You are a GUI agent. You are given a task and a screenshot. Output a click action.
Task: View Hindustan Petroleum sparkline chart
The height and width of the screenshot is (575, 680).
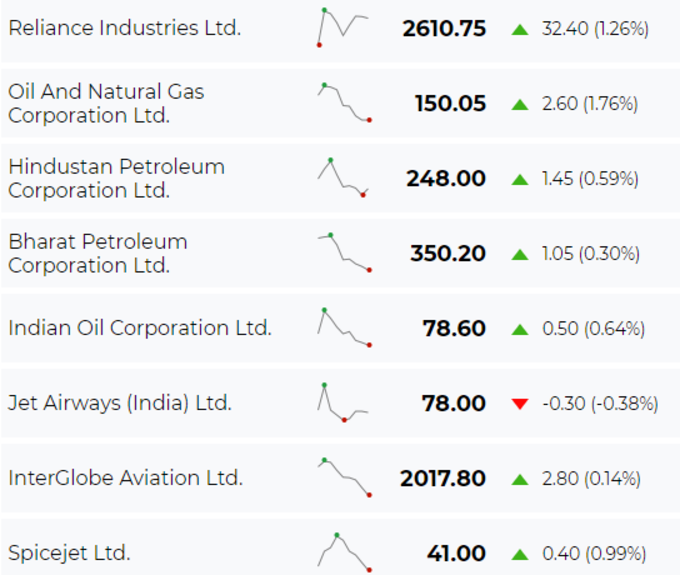click(x=343, y=177)
